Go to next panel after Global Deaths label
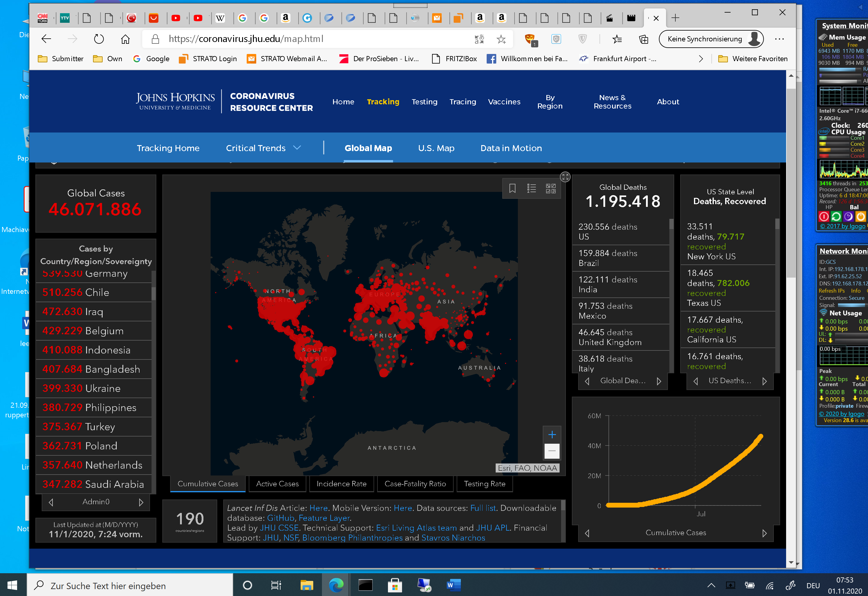The height and width of the screenshot is (596, 868). point(659,381)
